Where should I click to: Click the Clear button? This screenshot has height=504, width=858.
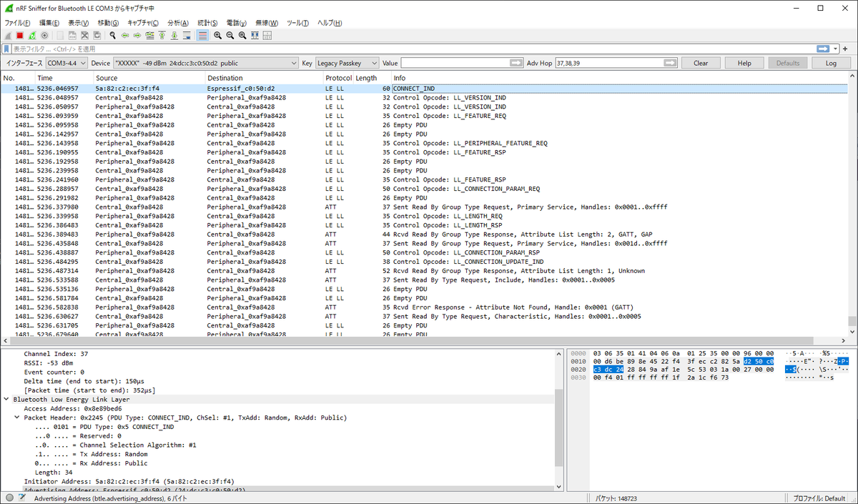pos(701,63)
